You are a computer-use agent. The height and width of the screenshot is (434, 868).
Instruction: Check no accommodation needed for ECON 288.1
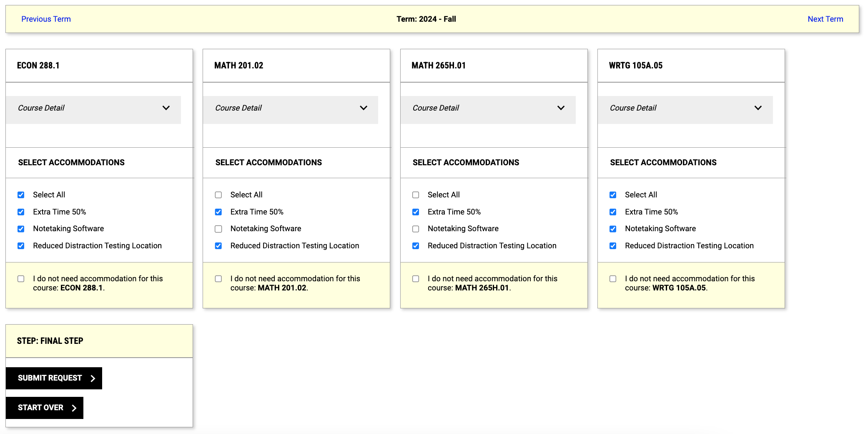(x=21, y=279)
